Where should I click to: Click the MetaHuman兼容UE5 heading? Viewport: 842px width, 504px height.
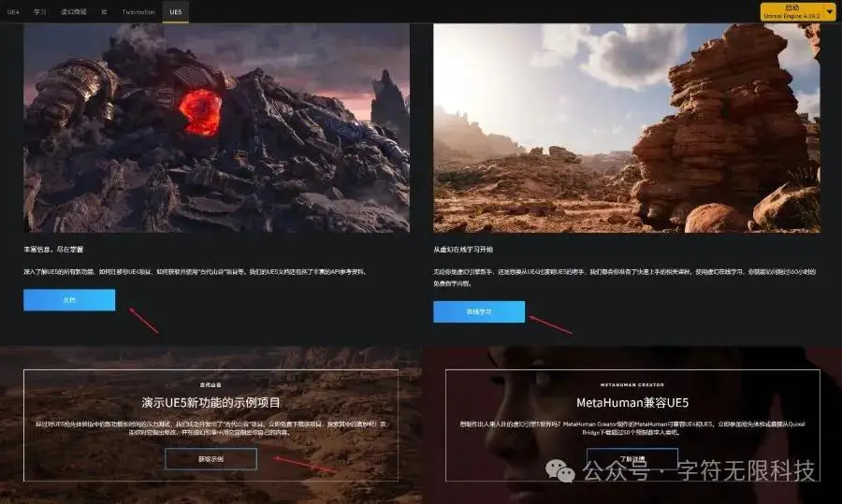point(632,403)
